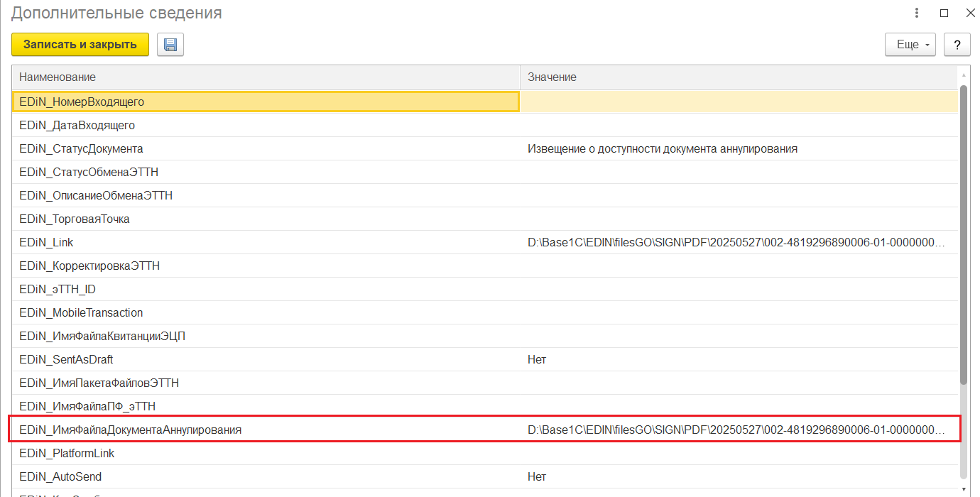Viewport: 980px width, 497px height.
Task: Click the file path value of EDiN_Link
Action: 736,242
